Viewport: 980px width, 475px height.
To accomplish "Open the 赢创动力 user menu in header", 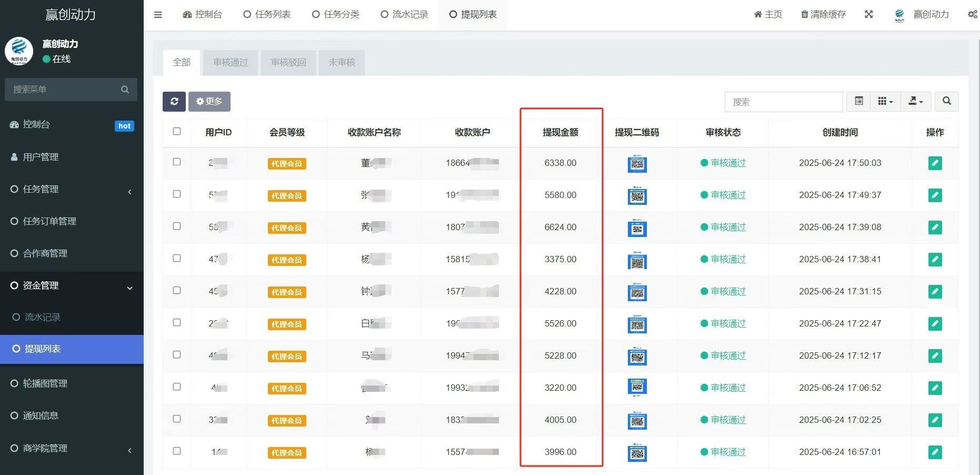I will (922, 14).
